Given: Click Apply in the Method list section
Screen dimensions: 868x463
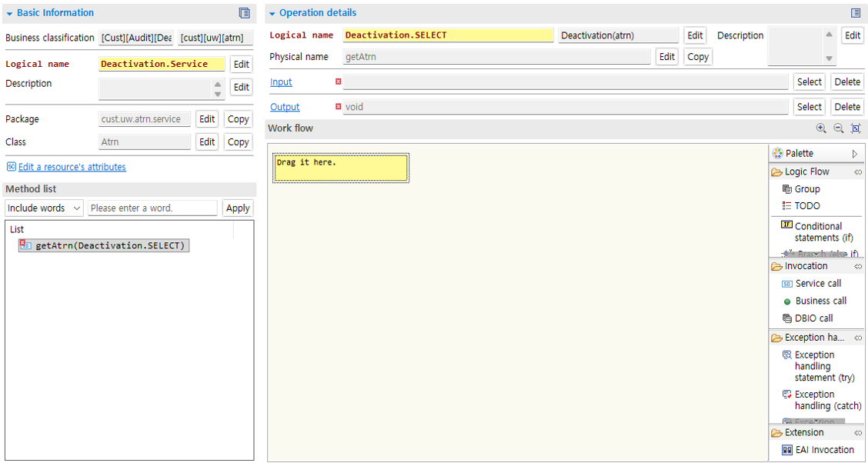Looking at the screenshot, I should pos(237,208).
